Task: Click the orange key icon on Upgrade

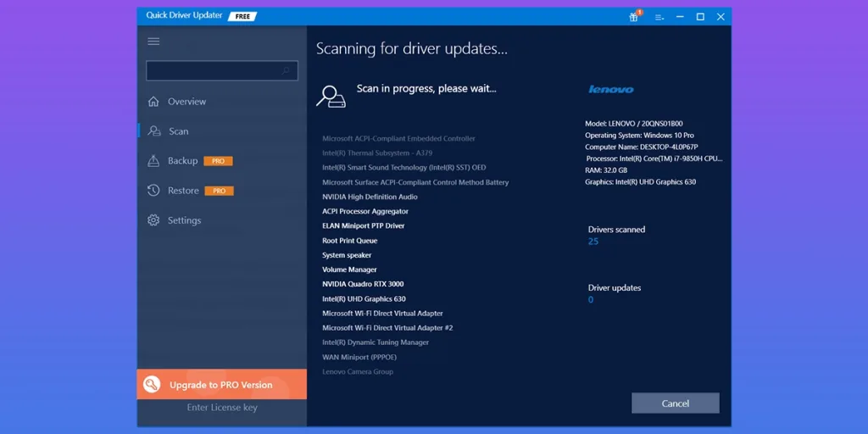Action: click(152, 385)
